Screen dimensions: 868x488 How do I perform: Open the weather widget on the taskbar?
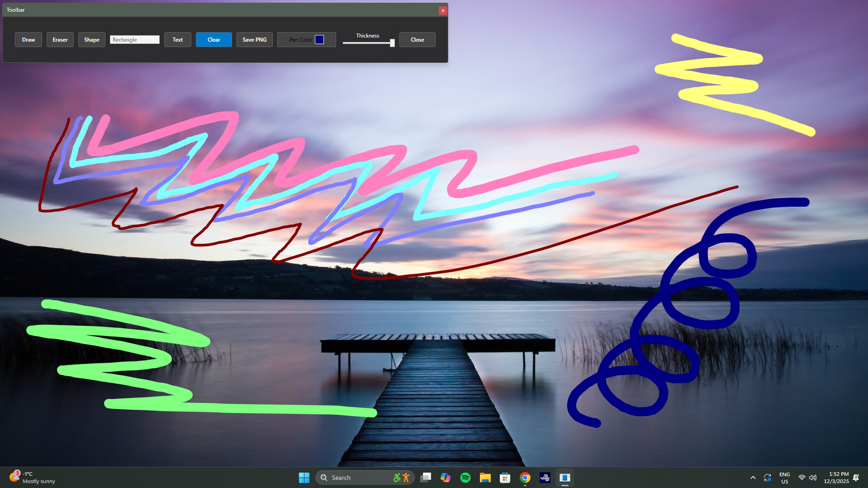pos(33,478)
